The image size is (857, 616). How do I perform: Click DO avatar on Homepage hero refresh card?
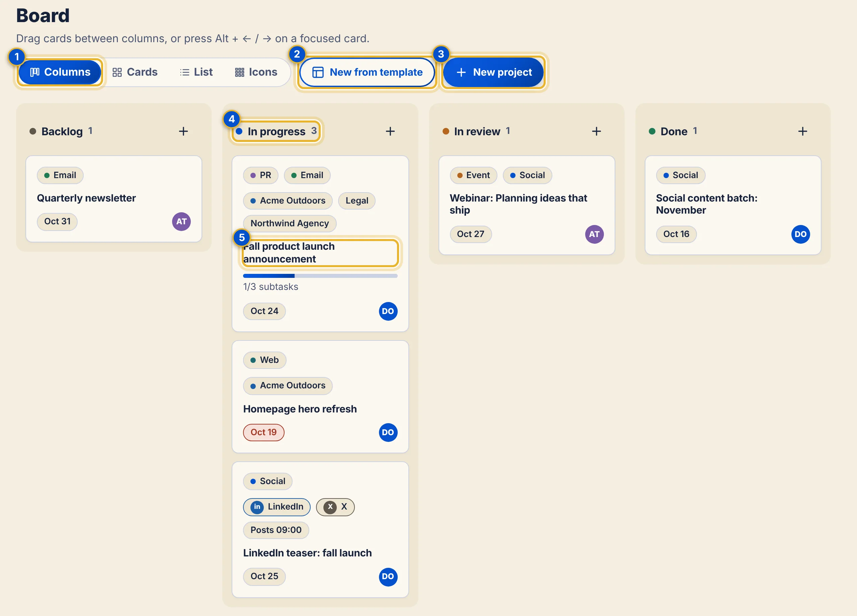tap(388, 432)
